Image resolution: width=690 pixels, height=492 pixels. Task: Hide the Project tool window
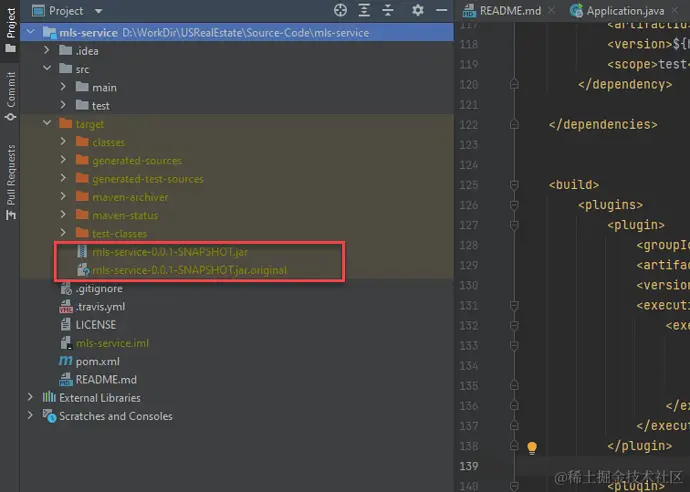(x=441, y=10)
